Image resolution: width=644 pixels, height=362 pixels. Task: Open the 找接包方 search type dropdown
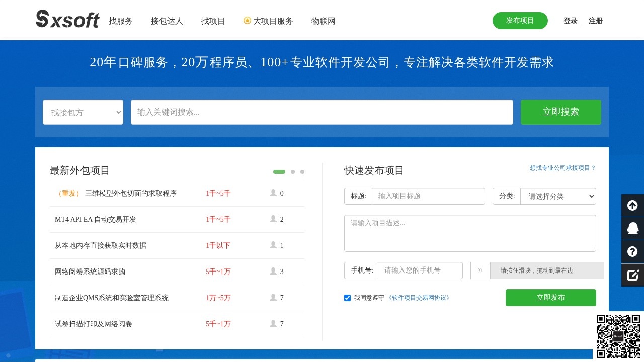83,112
